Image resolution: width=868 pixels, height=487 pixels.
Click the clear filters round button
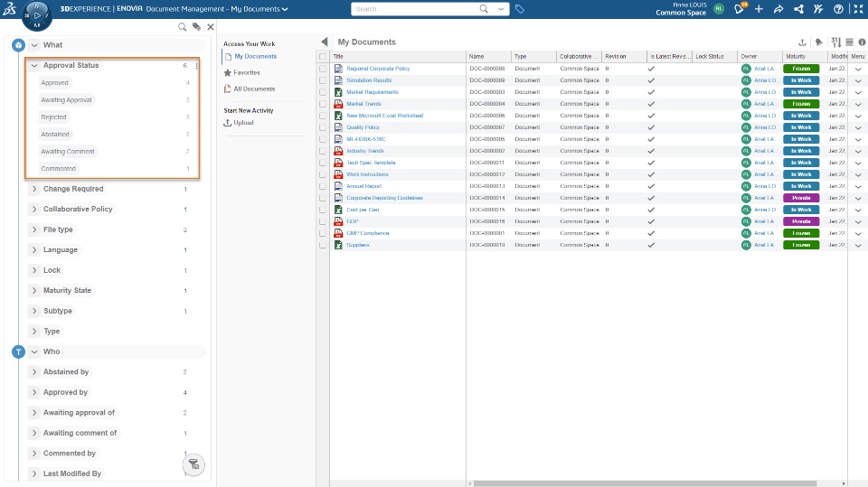(x=193, y=464)
